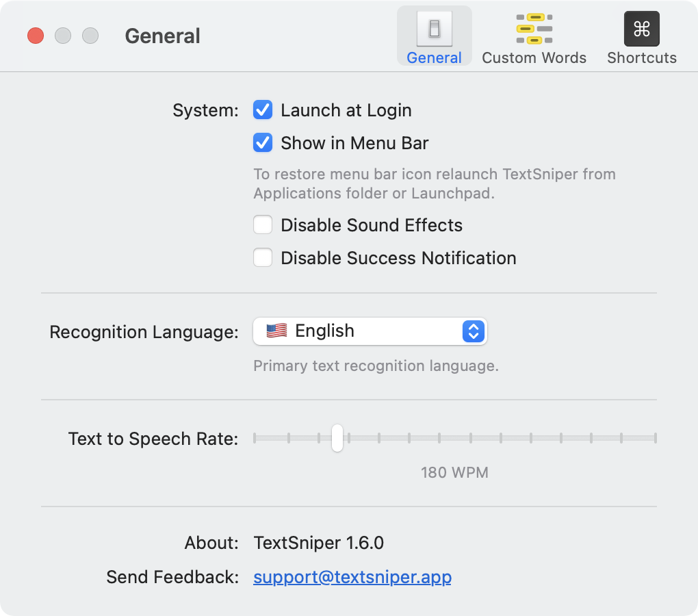Click the Text to Speech Rate slider knob
The image size is (698, 616).
337,438
